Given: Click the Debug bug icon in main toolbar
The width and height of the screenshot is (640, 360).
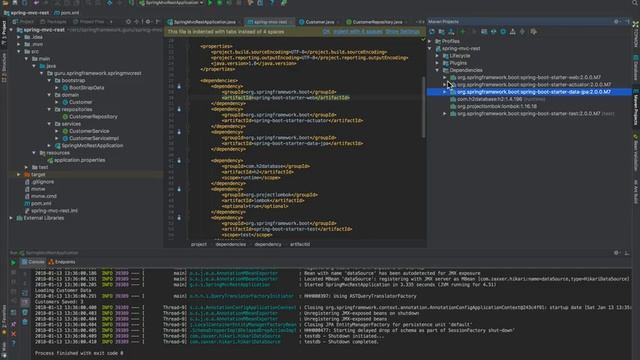Looking at the screenshot, I should pyautogui.click(x=220, y=3).
